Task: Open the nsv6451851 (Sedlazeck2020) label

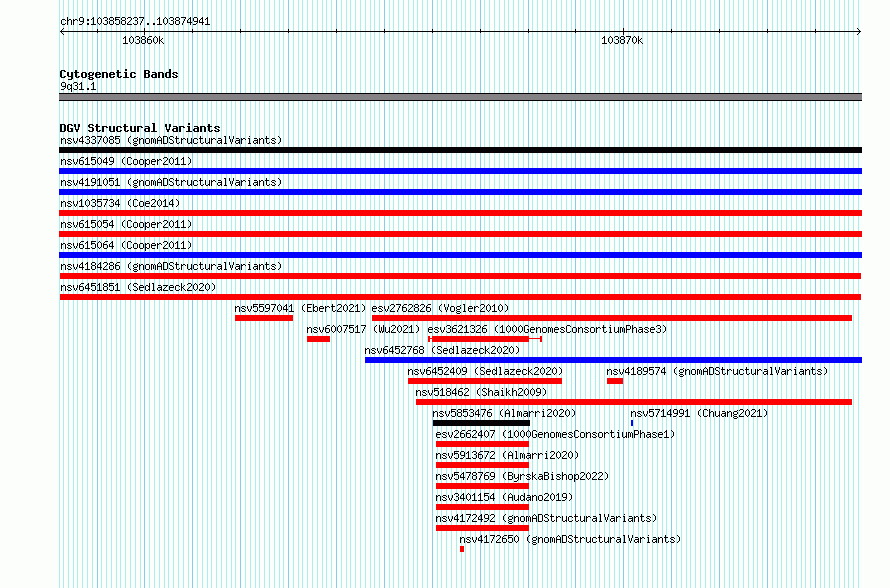Action: point(138,287)
